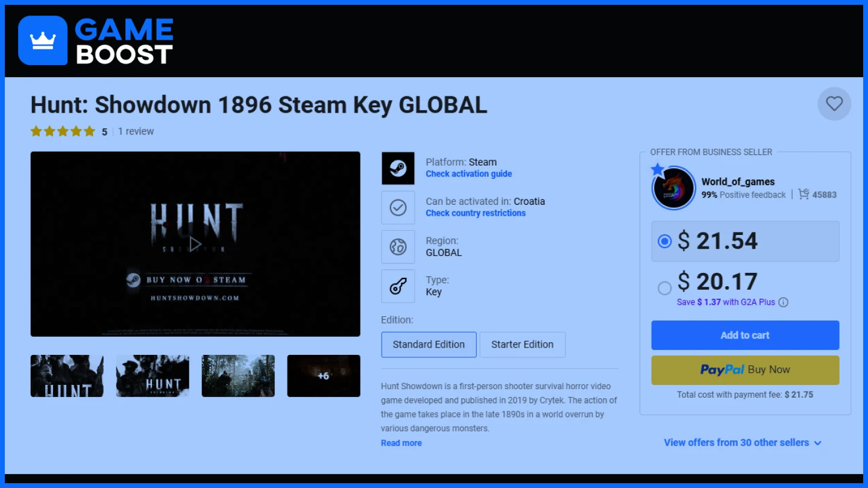
Task: Open Check activation guide link
Action: pos(469,174)
